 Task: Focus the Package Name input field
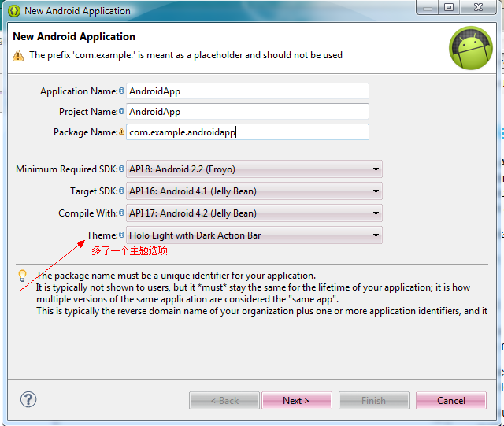[247, 132]
